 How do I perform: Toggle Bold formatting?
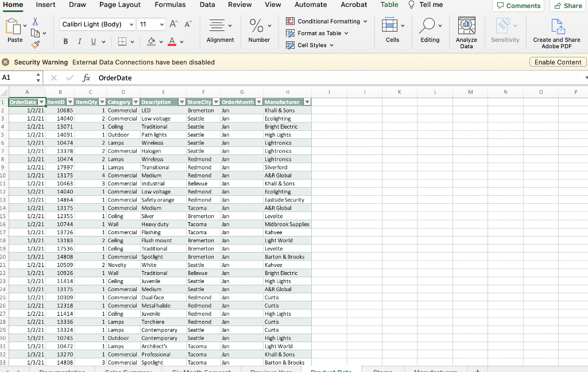click(65, 42)
